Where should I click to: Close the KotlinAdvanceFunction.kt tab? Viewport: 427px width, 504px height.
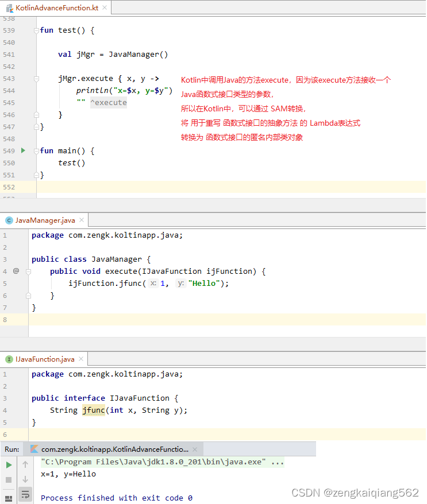click(x=105, y=7)
